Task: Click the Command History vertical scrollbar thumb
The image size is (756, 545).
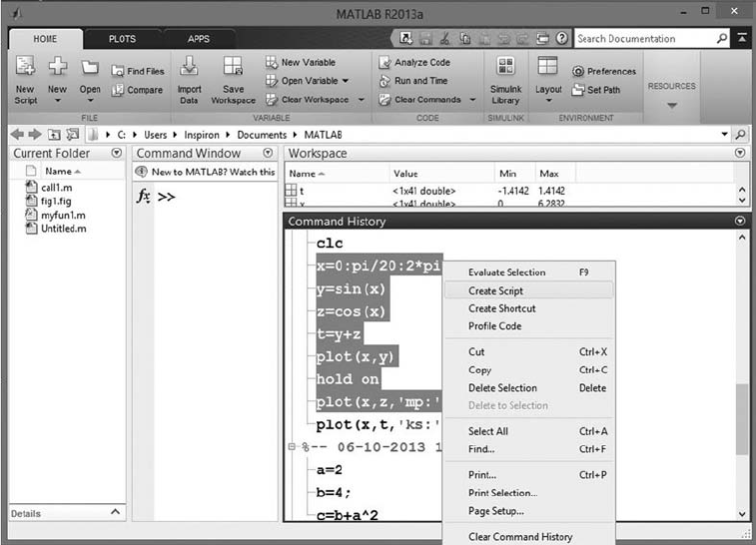Action: [x=742, y=419]
